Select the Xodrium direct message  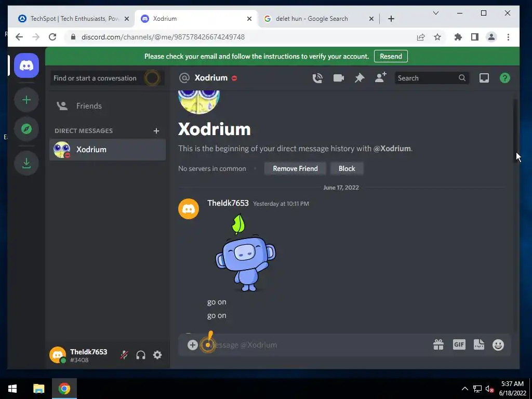108,150
